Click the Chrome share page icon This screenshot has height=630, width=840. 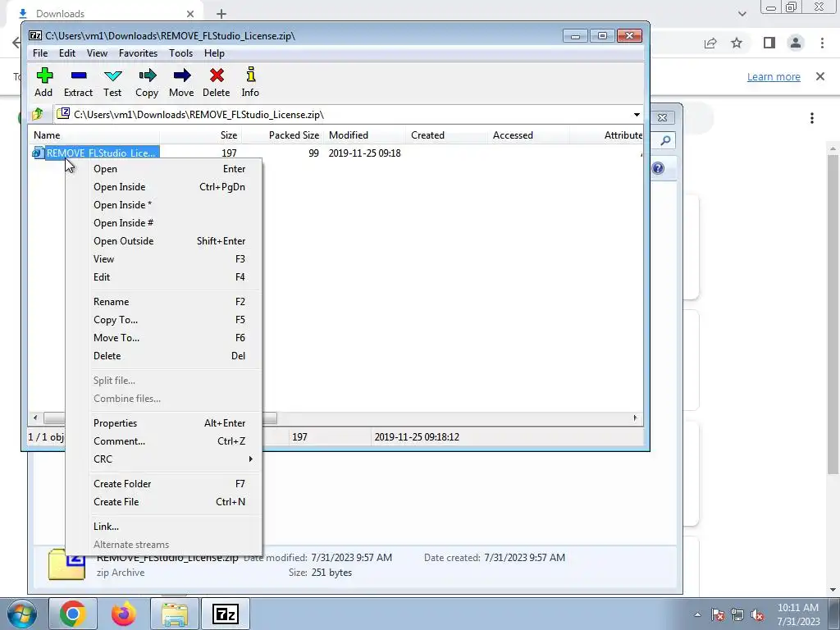pos(710,43)
